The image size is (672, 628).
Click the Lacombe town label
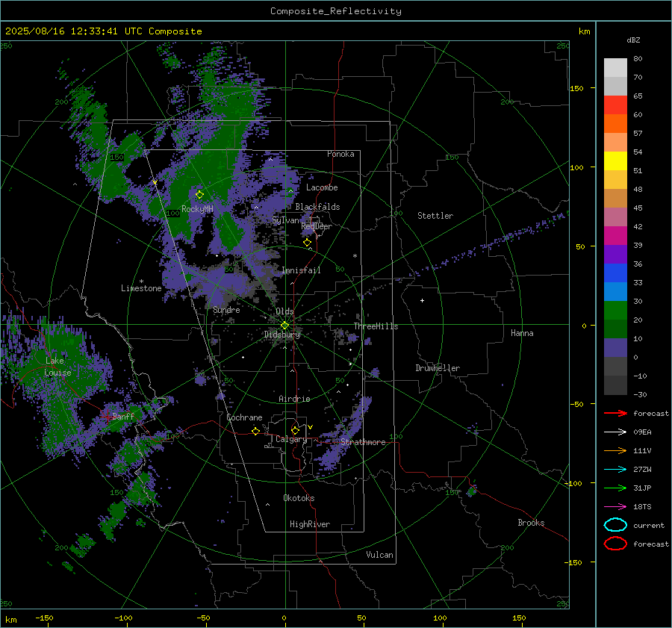pos(322,187)
